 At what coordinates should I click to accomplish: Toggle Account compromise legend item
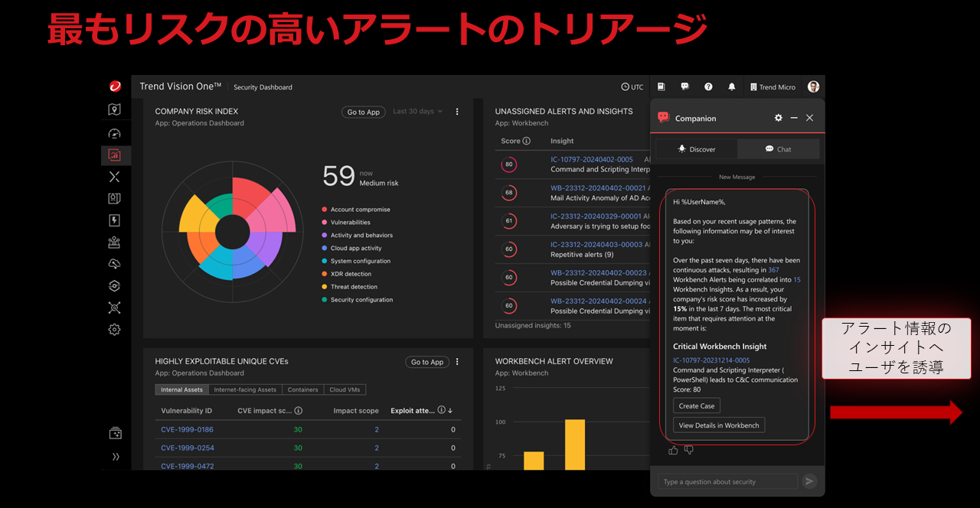coord(360,210)
